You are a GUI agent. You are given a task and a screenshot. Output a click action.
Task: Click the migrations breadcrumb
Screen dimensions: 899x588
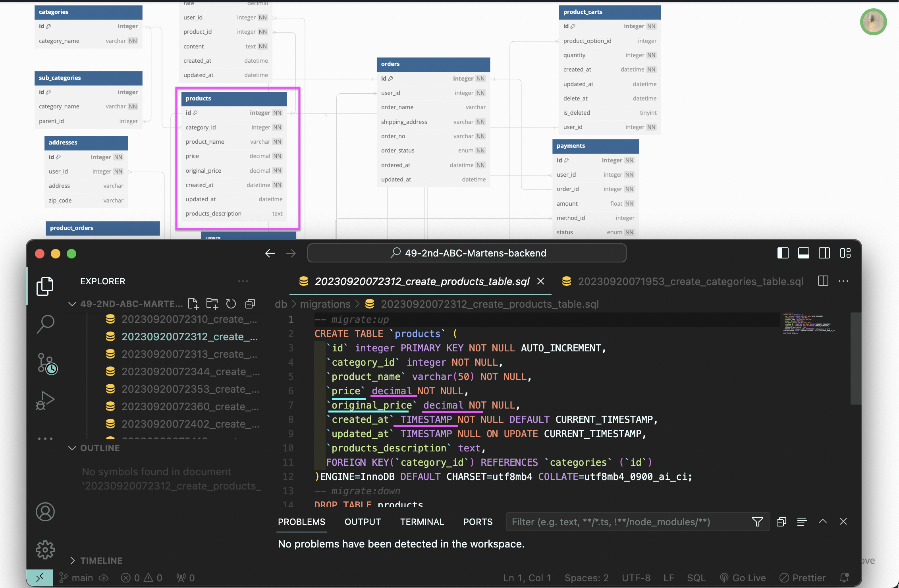click(x=325, y=304)
